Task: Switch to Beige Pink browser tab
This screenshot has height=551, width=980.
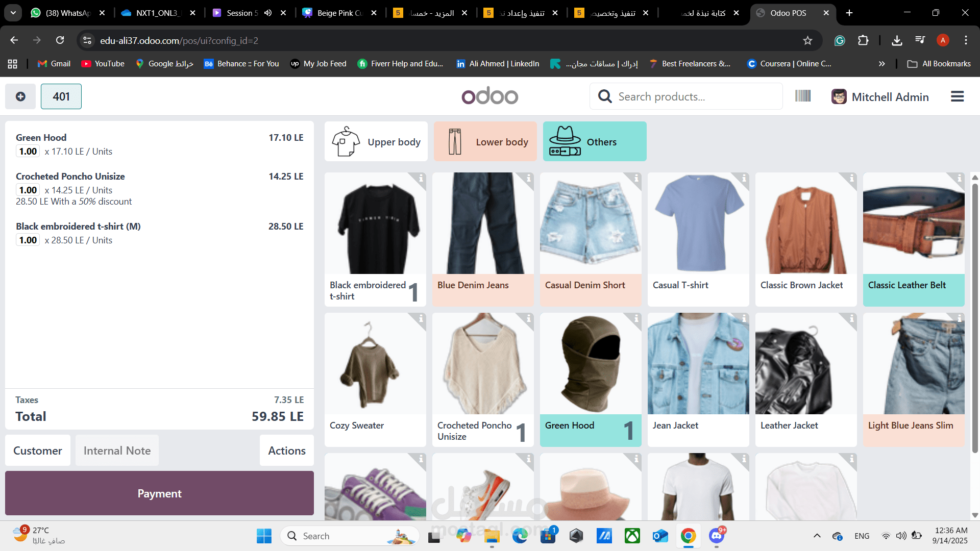Action: point(339,13)
